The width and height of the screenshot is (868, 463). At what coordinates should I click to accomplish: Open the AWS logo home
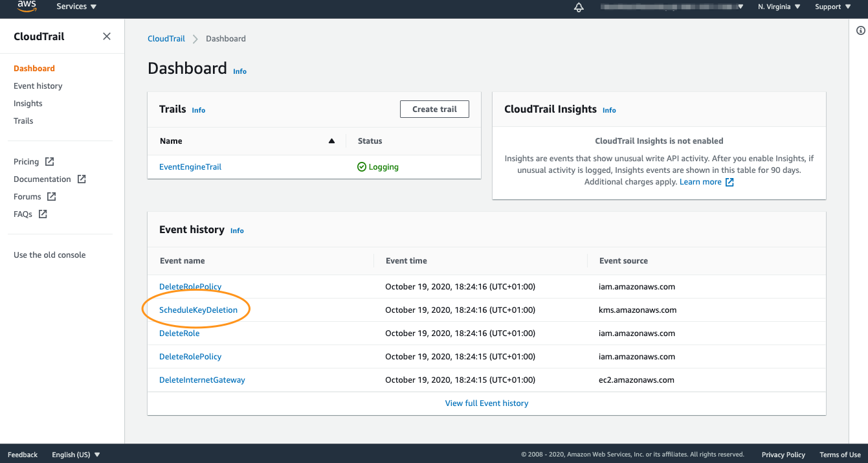coord(27,6)
